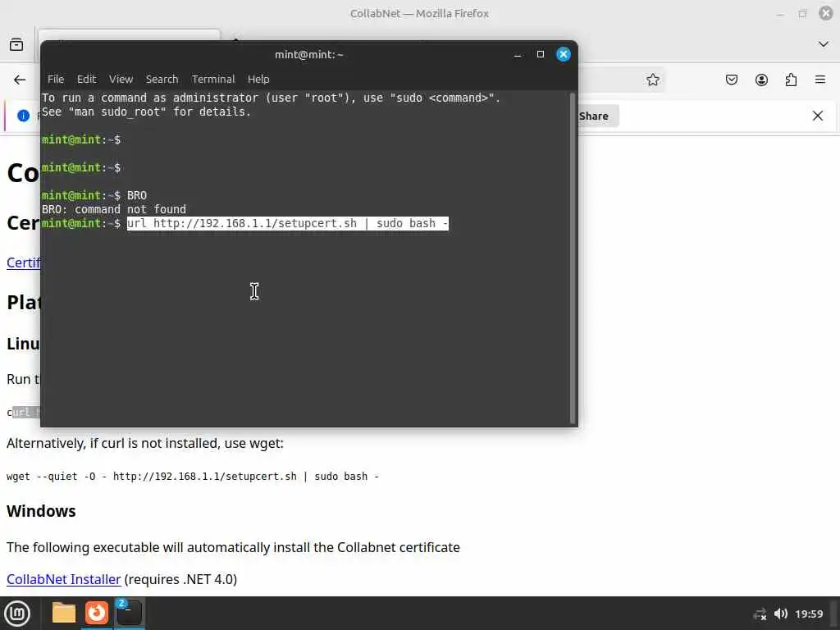Open the terminal Search menu

pos(162,80)
